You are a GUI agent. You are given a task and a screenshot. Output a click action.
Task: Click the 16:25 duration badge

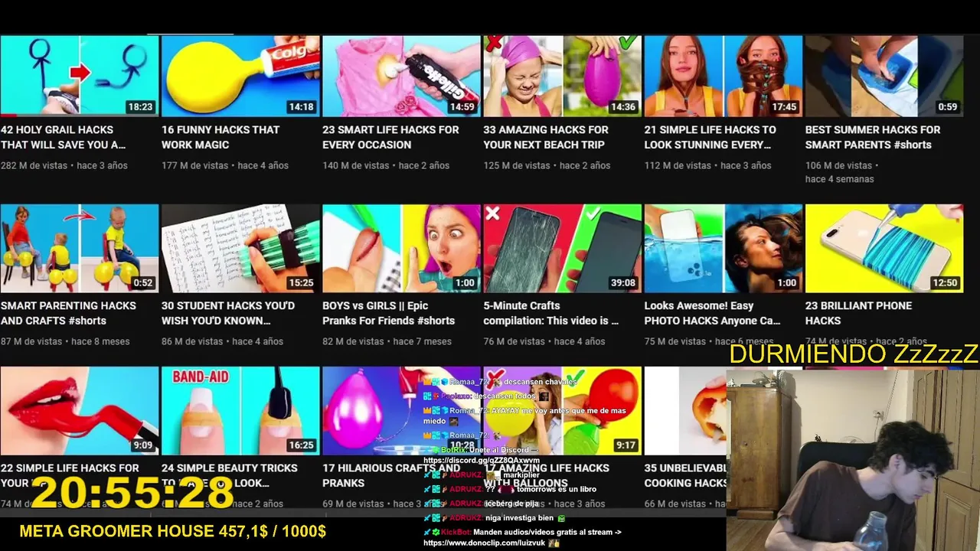[301, 445]
